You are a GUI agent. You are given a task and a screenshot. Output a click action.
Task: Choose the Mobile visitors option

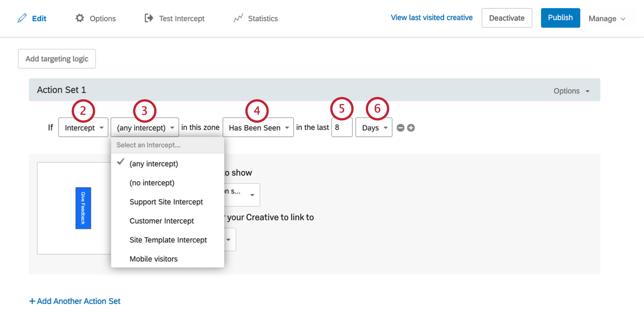point(153,259)
